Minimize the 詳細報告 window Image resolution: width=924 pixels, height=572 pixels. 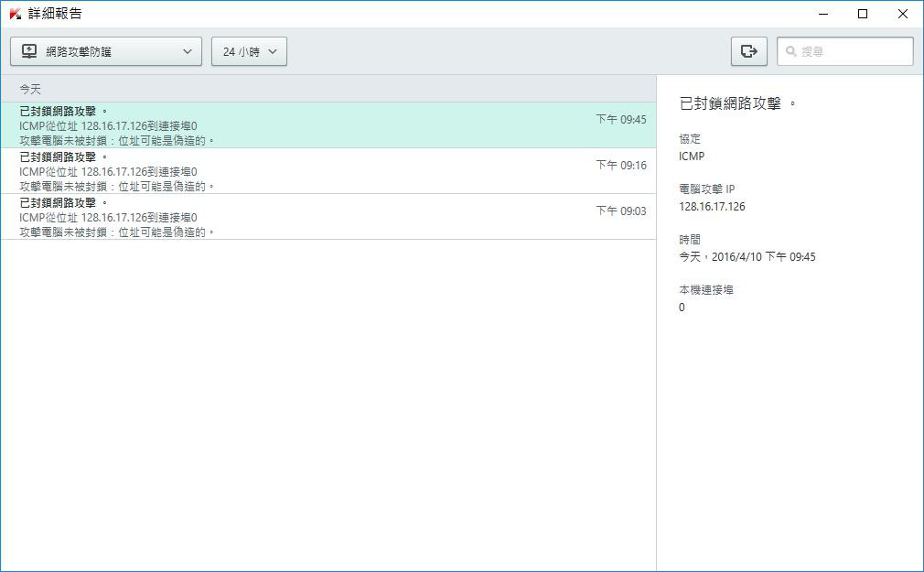tap(823, 14)
